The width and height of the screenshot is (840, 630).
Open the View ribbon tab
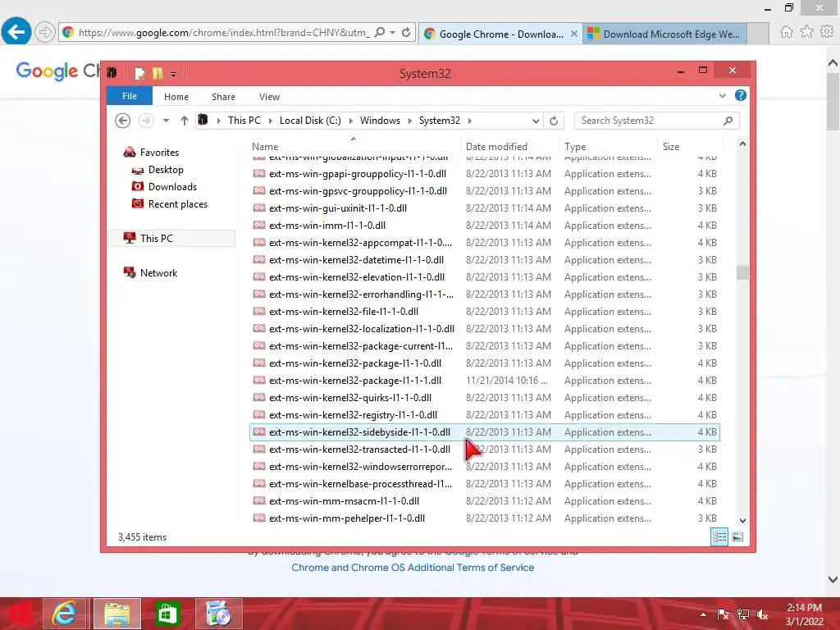[x=269, y=97]
